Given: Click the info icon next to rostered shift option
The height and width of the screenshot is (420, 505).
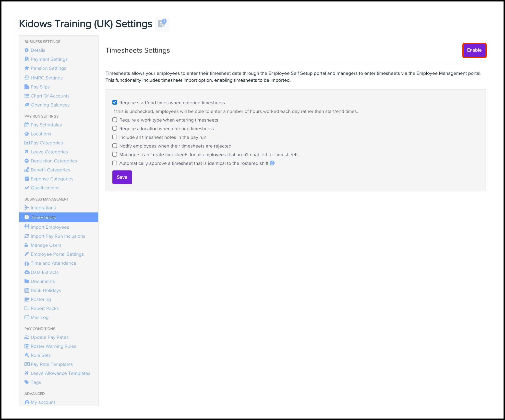Looking at the screenshot, I should (x=272, y=163).
